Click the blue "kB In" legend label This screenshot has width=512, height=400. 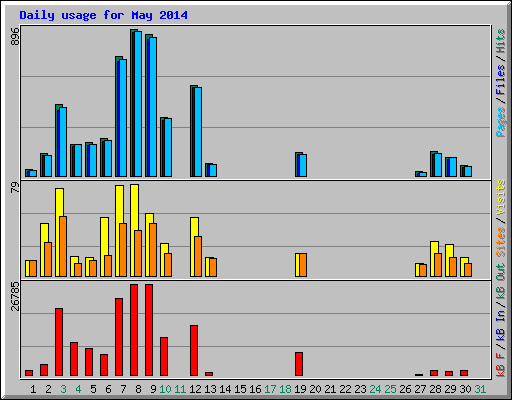pos(500,325)
